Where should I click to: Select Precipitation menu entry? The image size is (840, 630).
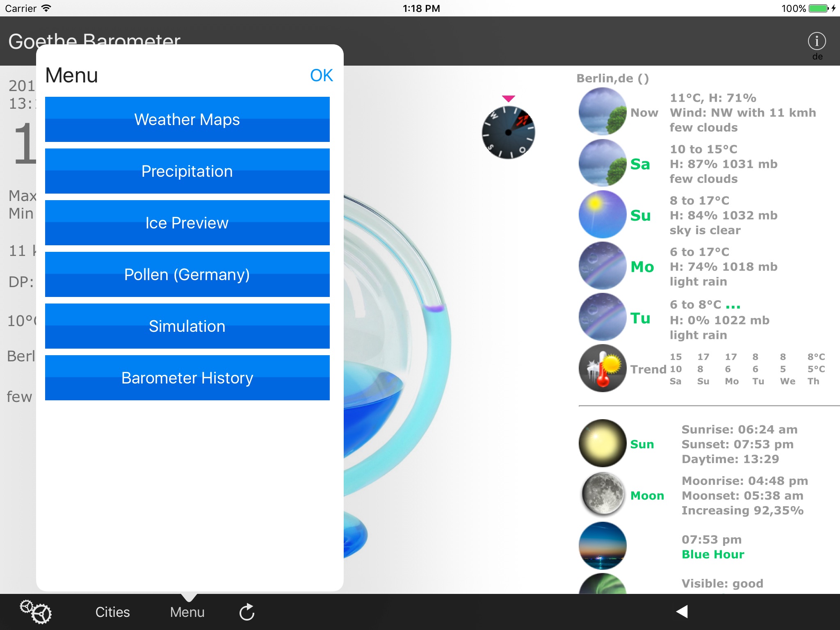coord(187,171)
